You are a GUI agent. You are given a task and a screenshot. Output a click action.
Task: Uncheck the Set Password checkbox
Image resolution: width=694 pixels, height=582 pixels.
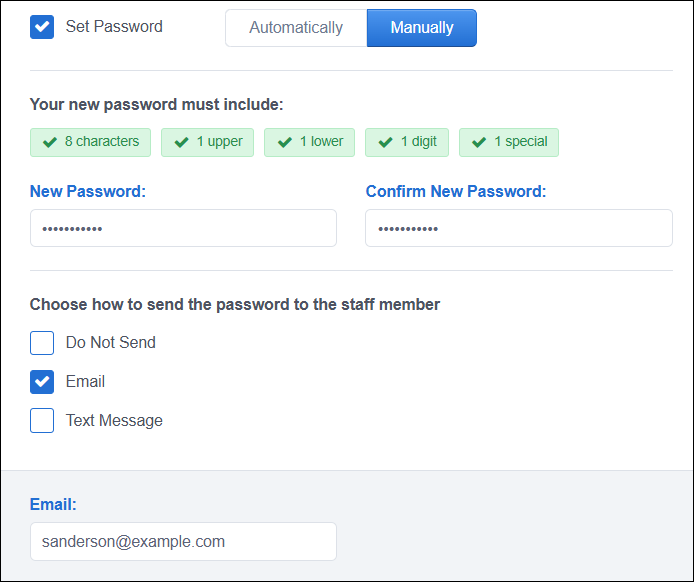coord(42,27)
